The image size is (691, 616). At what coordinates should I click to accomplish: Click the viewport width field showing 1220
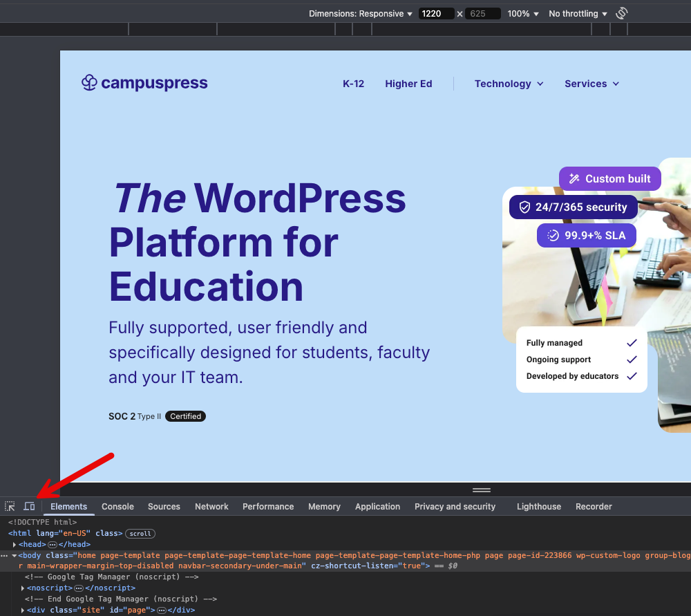tap(436, 14)
